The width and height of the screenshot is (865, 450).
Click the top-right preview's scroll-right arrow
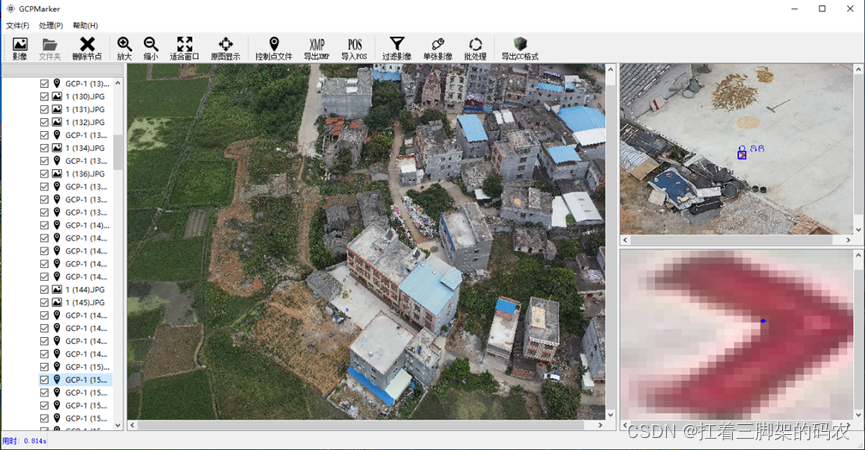(x=848, y=240)
